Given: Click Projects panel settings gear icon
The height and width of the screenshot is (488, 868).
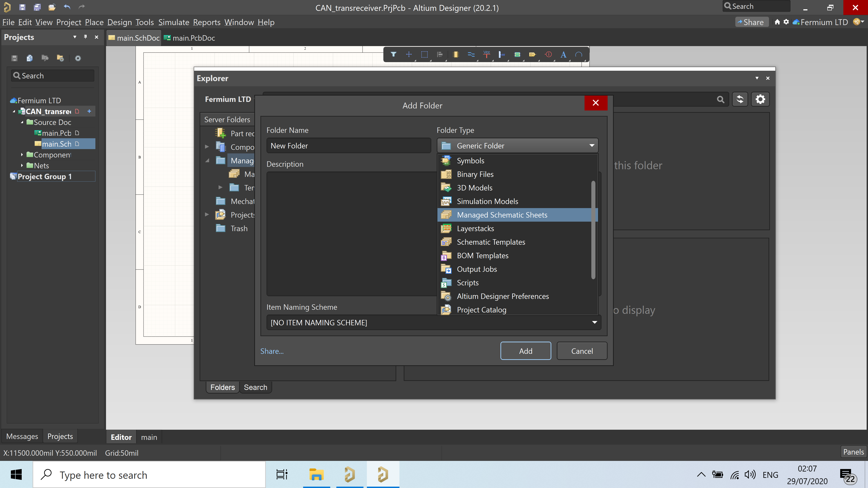Looking at the screenshot, I should pos(78,58).
